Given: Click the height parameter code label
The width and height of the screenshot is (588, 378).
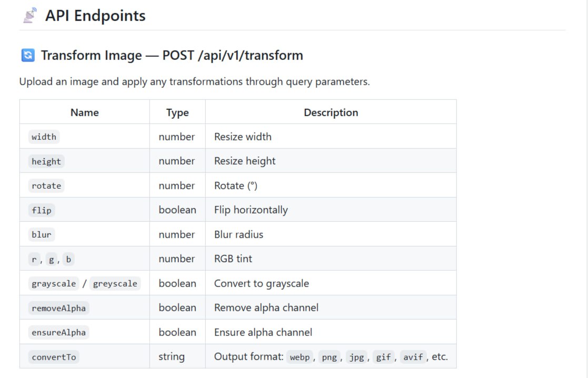Looking at the screenshot, I should click(46, 161).
